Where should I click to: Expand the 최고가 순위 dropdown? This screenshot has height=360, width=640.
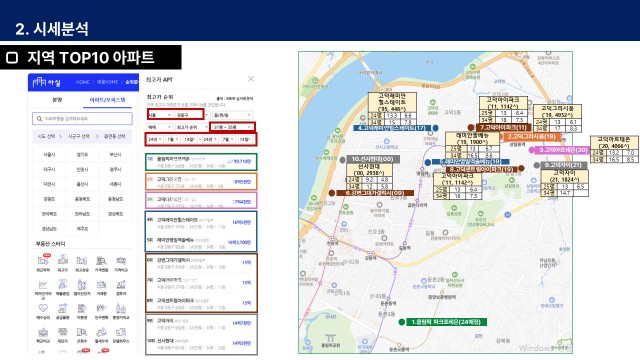click(191, 127)
